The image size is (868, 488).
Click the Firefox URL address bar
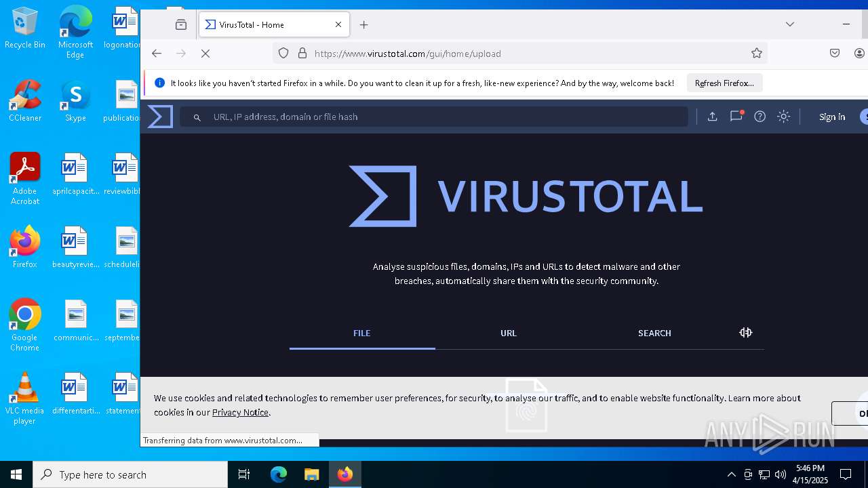pos(521,54)
